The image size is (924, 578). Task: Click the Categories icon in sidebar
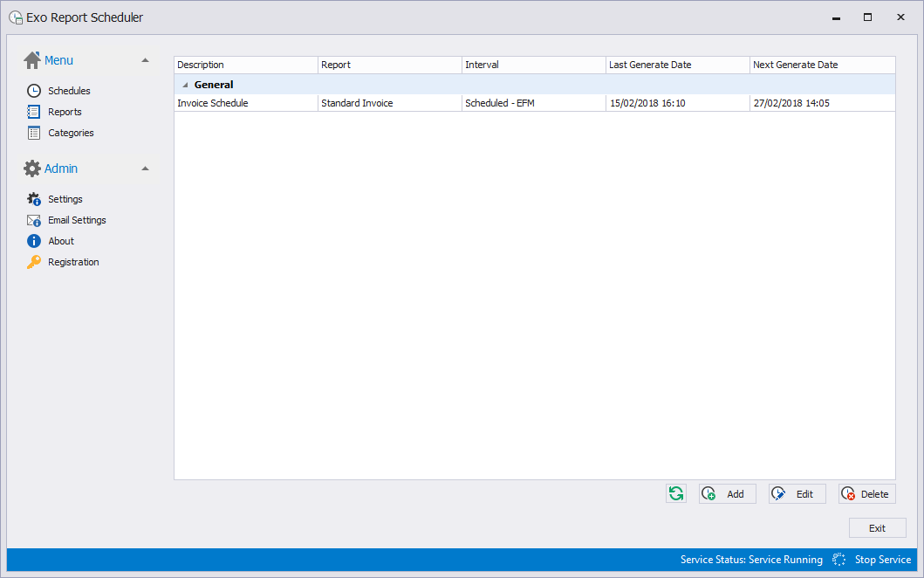click(34, 133)
